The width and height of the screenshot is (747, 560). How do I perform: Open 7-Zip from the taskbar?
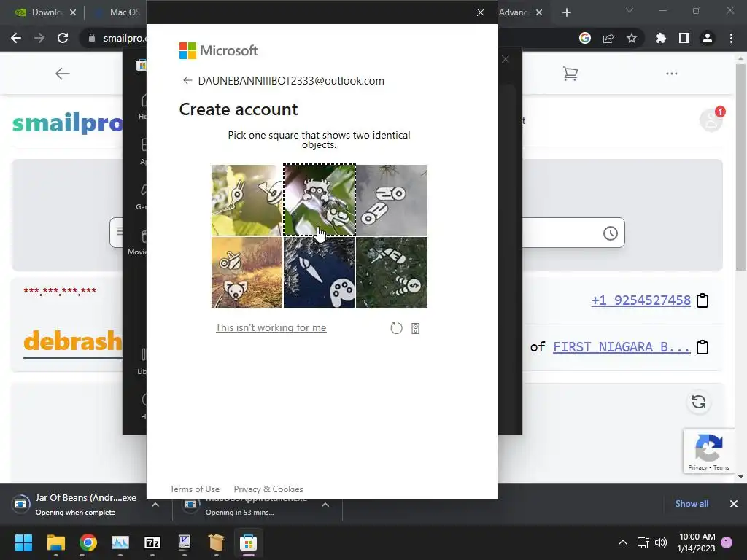click(x=152, y=542)
